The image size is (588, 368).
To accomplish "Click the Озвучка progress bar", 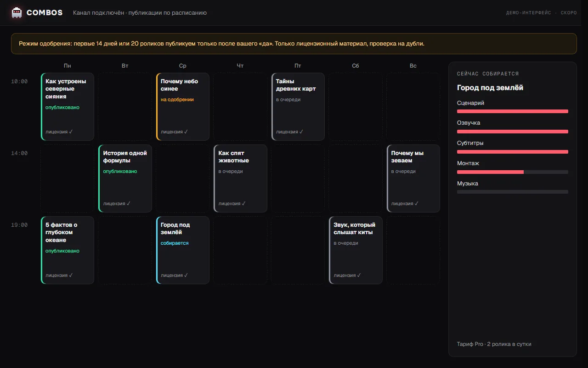I will point(513,132).
